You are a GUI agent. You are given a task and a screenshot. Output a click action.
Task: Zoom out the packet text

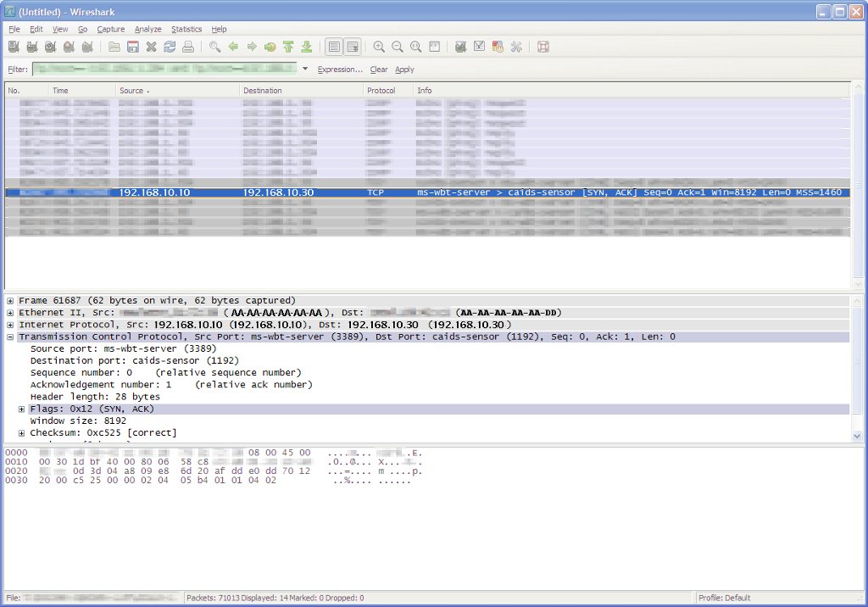pos(398,47)
